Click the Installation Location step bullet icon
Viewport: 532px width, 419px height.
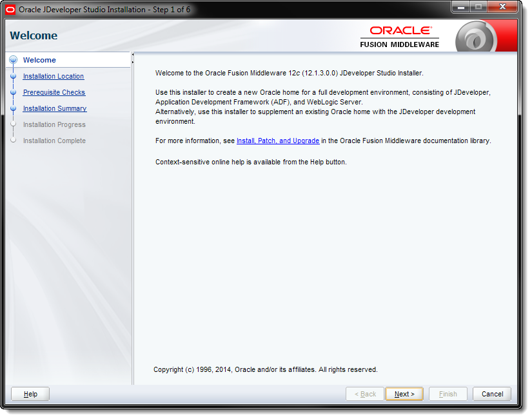[x=14, y=76]
